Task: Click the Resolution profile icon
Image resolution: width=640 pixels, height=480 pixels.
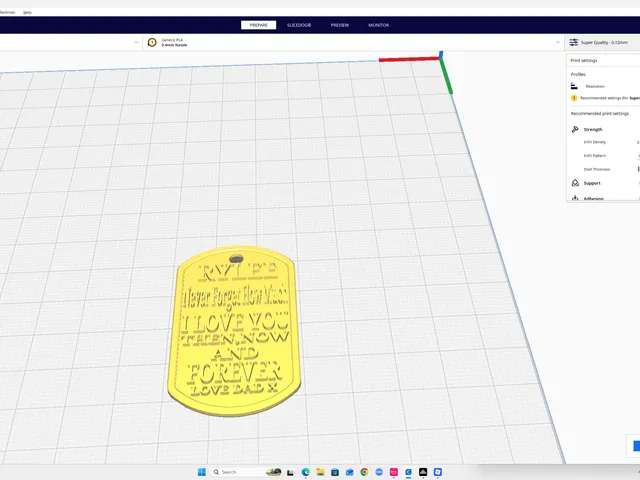Action: pos(574,86)
